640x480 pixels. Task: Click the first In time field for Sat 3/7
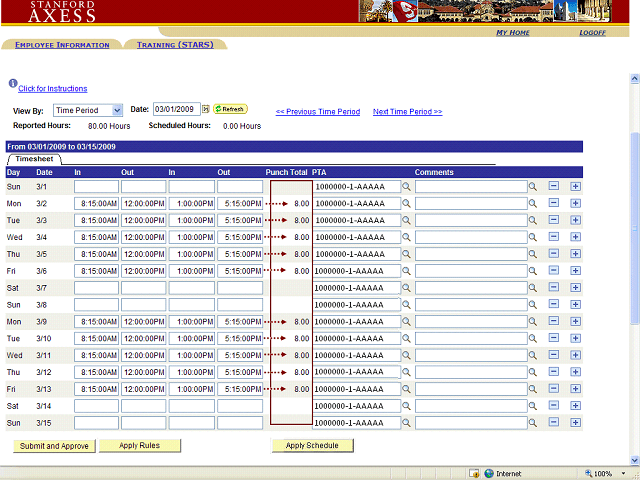tap(96, 288)
